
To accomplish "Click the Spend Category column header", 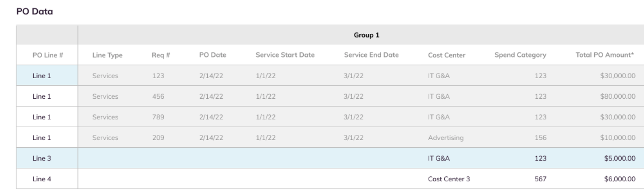I will tap(520, 55).
